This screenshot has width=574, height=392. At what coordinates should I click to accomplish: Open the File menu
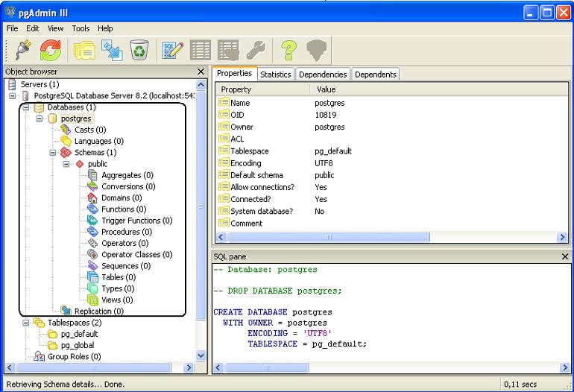[13, 28]
